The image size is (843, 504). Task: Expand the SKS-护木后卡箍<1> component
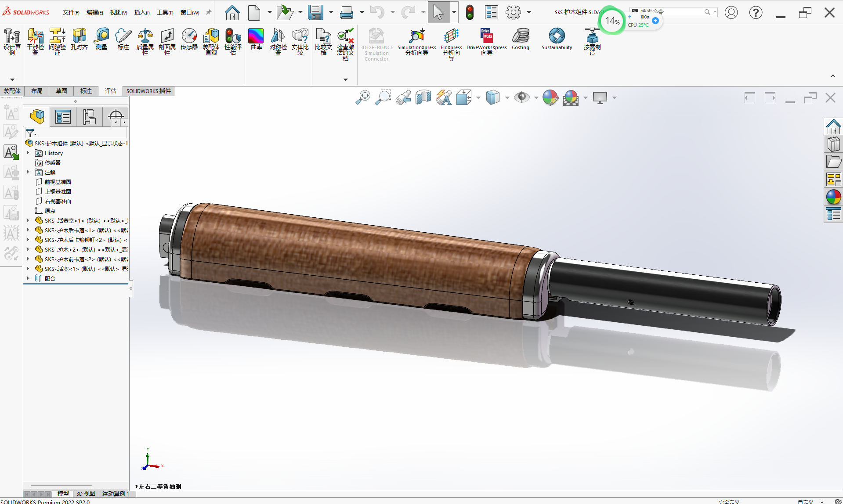pos(28,230)
